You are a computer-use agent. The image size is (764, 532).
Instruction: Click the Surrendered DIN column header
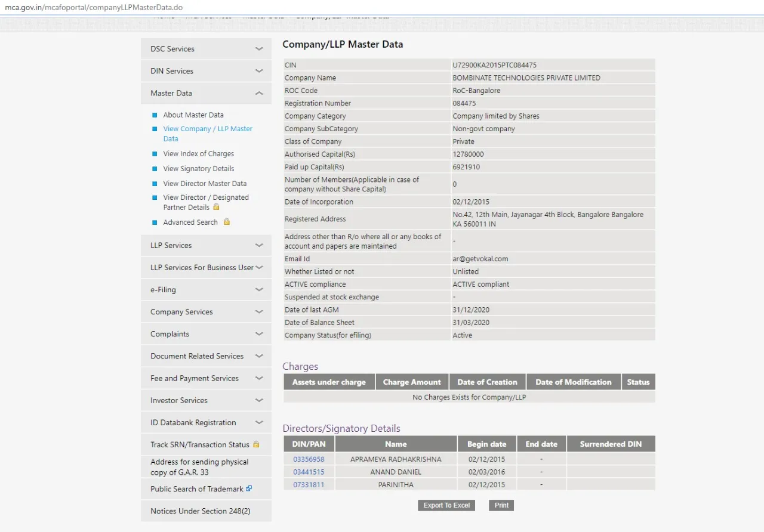pos(611,444)
